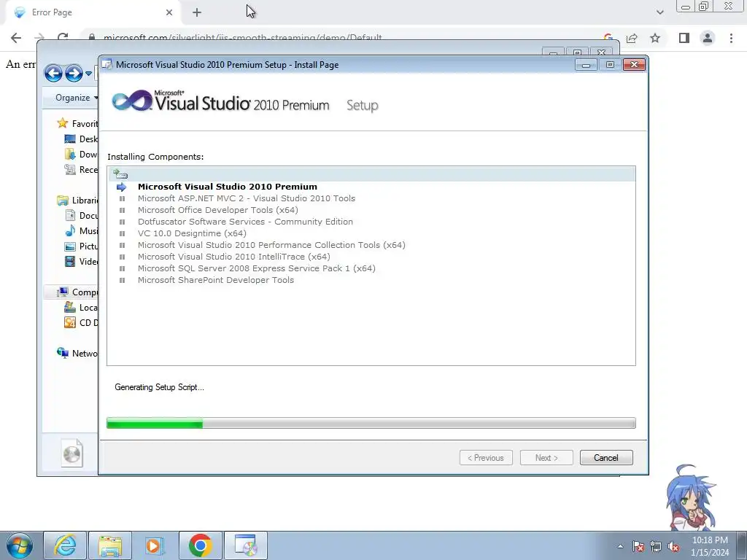Open Network in Explorer sidebar

(77, 354)
